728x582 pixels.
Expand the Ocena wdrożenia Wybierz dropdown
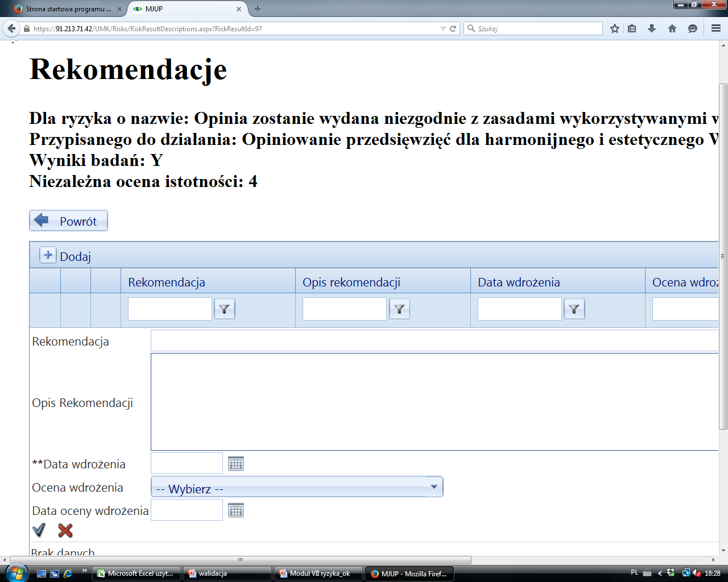pyautogui.click(x=297, y=487)
